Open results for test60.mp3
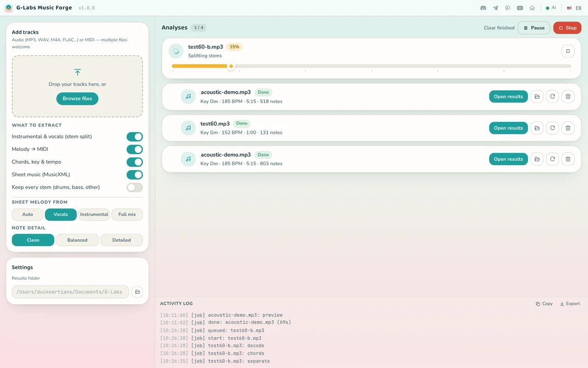This screenshot has width=588, height=368. click(x=509, y=128)
